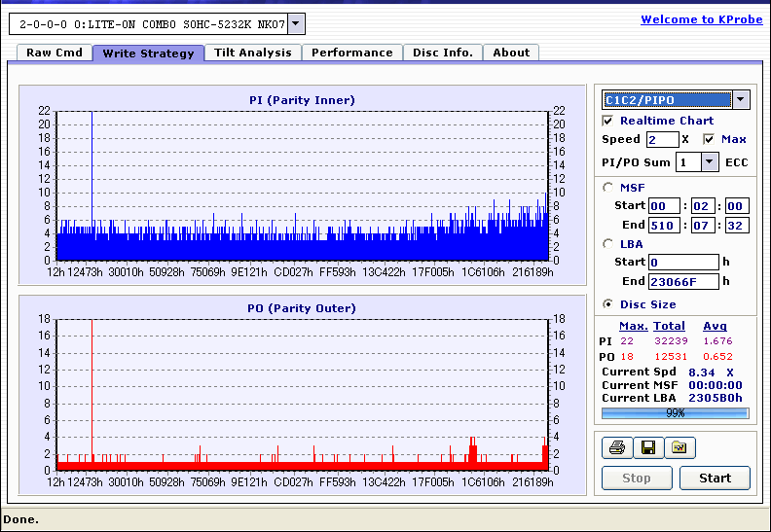Go to the Disc Info. tab
This screenshot has width=771, height=532.
click(442, 53)
